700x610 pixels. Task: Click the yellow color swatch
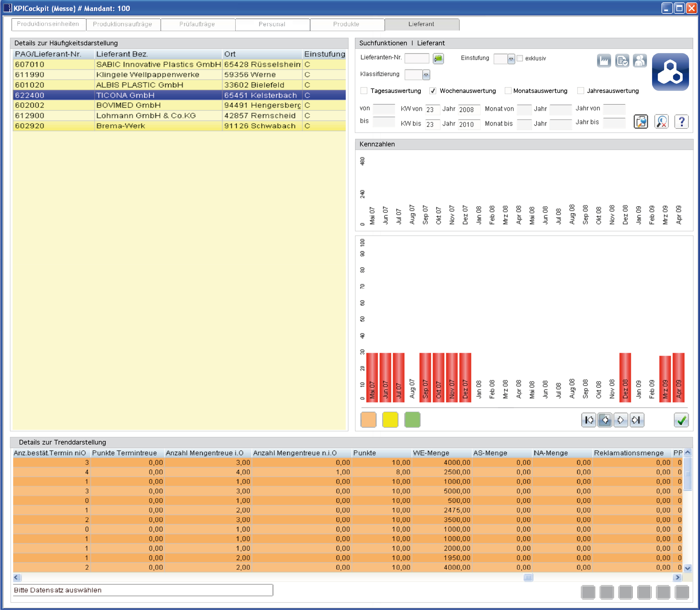pos(390,420)
